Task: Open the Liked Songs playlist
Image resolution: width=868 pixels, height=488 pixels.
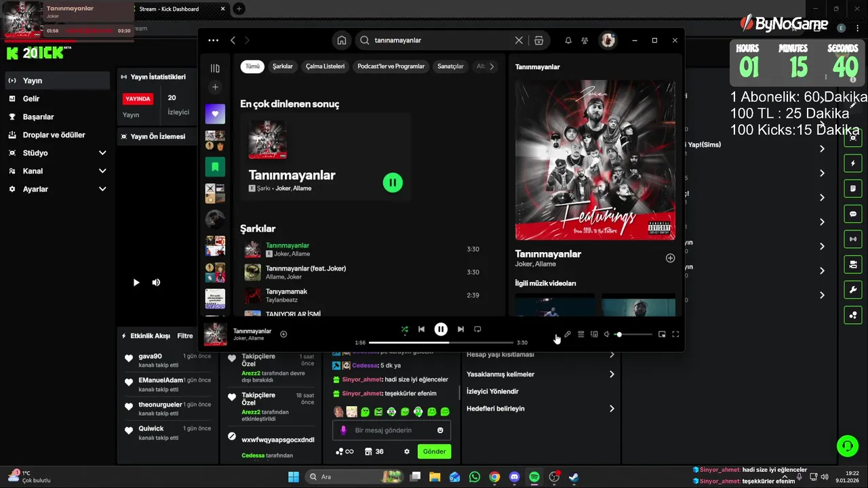Action: pos(215,114)
